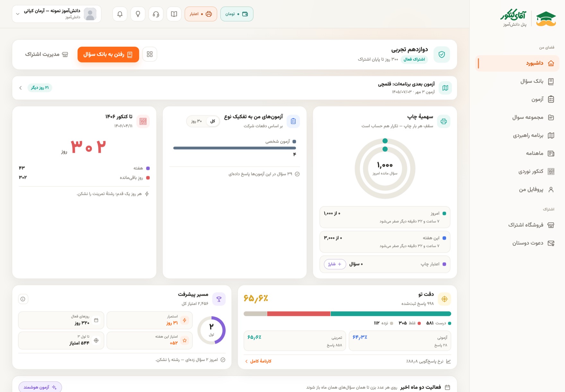Click the فروشگاه اشتراک store icon

(x=551, y=225)
